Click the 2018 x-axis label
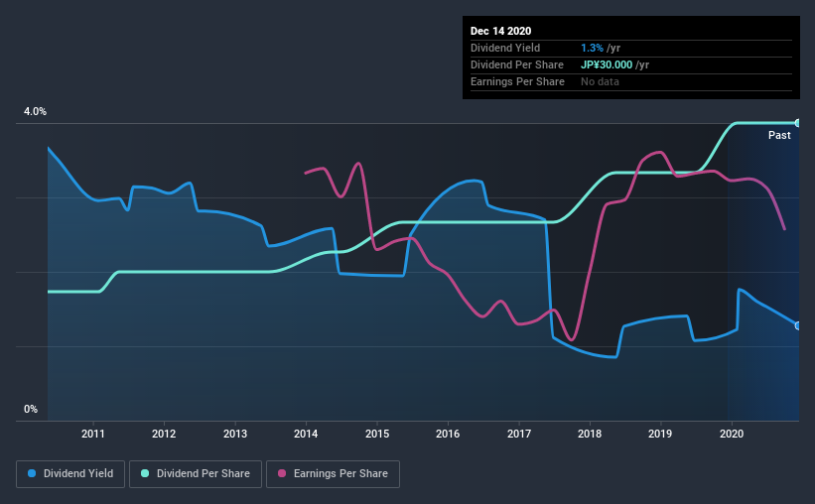 590,434
